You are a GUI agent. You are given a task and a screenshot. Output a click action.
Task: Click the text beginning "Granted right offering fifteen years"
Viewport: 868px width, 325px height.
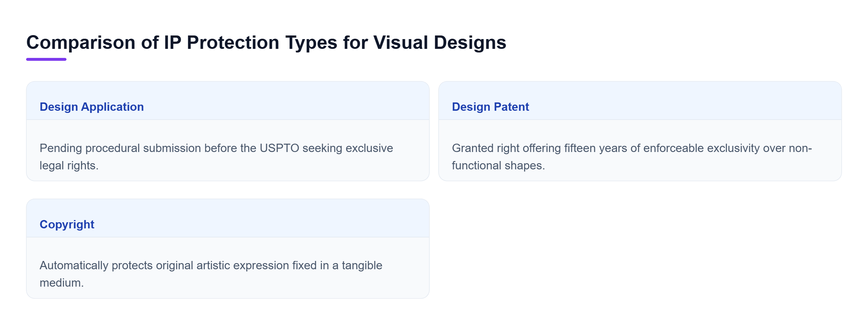pos(632,157)
